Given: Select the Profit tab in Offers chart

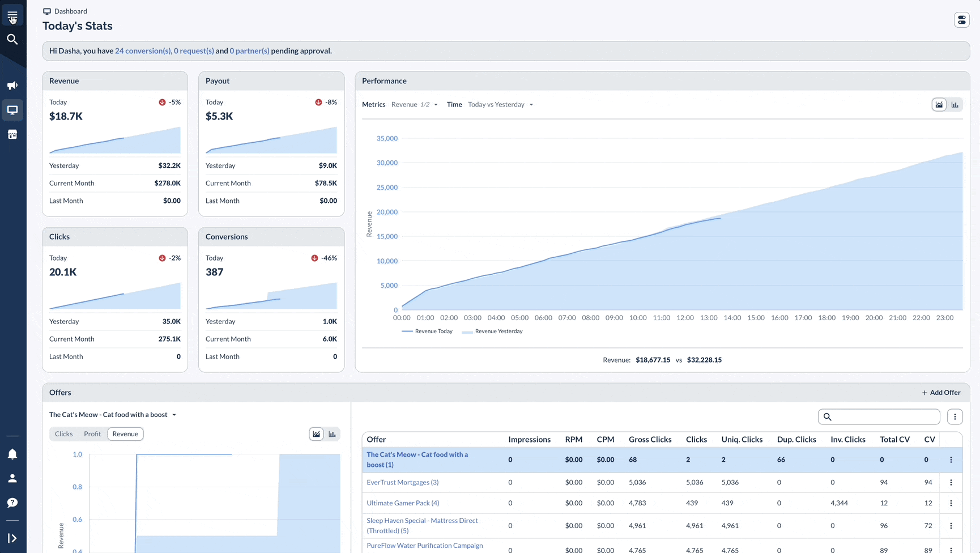Looking at the screenshot, I should (92, 434).
